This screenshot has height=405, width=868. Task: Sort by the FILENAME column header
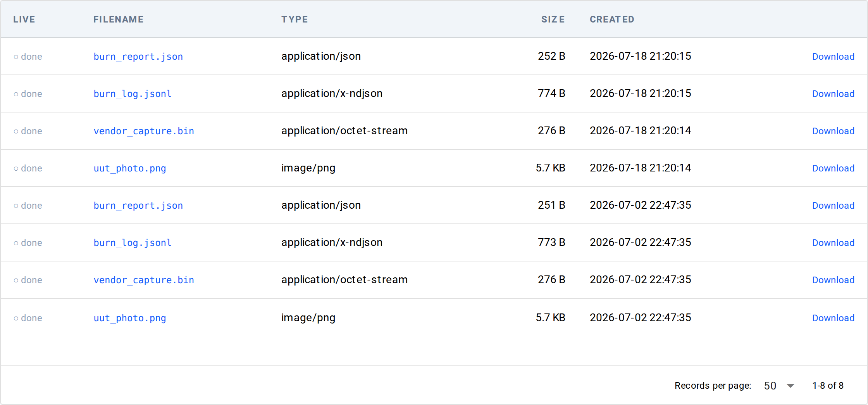coord(118,19)
